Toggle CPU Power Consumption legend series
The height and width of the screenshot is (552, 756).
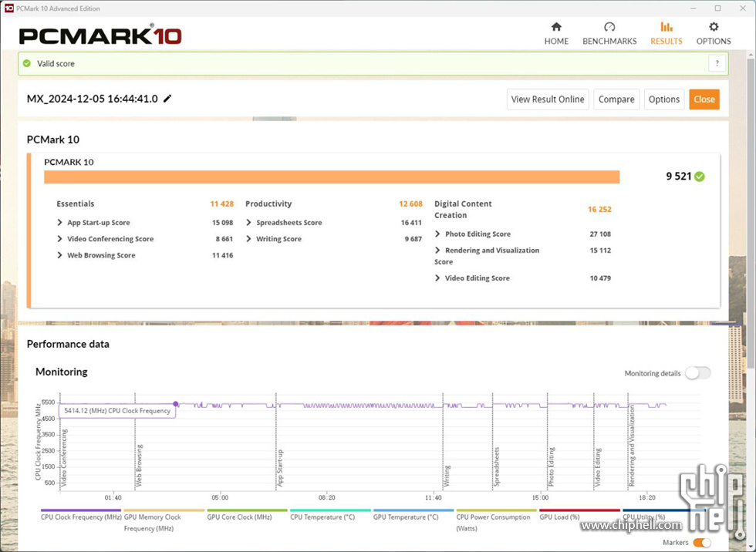pyautogui.click(x=496, y=522)
